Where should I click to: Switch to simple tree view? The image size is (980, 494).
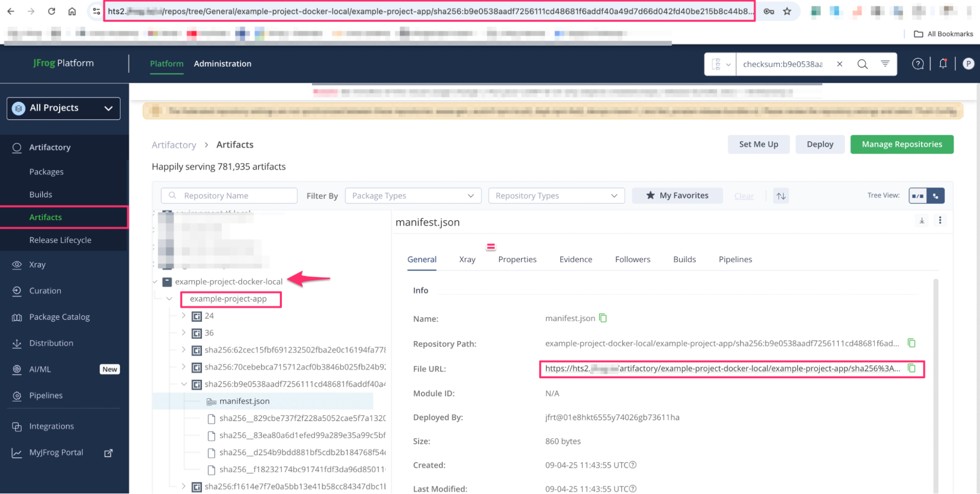(x=917, y=196)
